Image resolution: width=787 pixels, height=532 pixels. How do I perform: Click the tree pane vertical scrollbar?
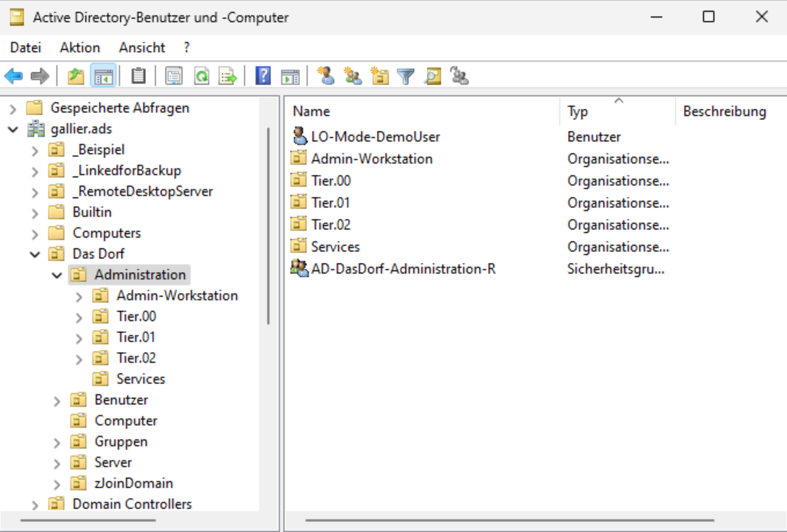(x=268, y=226)
